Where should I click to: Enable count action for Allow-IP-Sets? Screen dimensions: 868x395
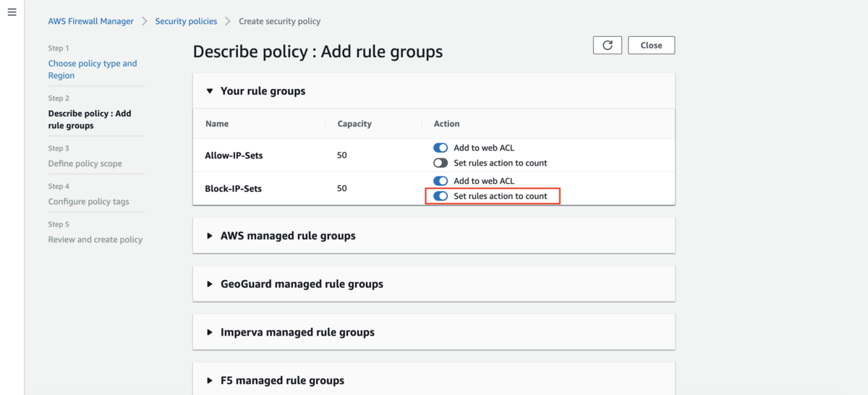click(x=441, y=163)
